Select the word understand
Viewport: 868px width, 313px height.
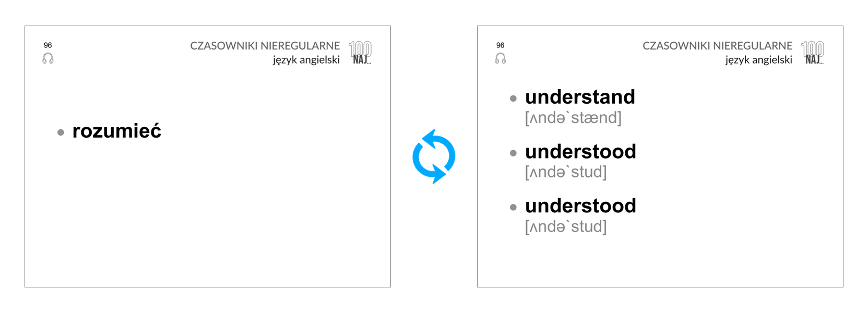[580, 97]
